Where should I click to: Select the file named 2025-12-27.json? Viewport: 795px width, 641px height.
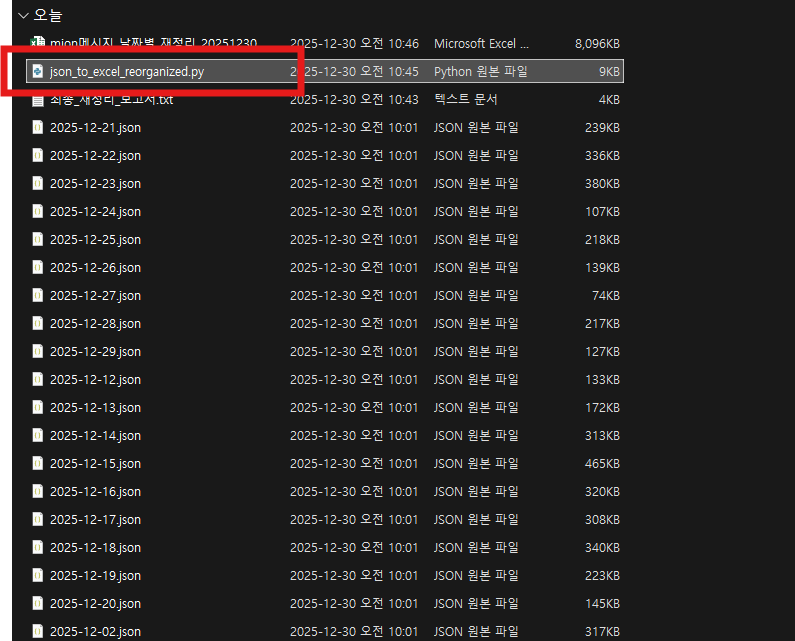(95, 296)
